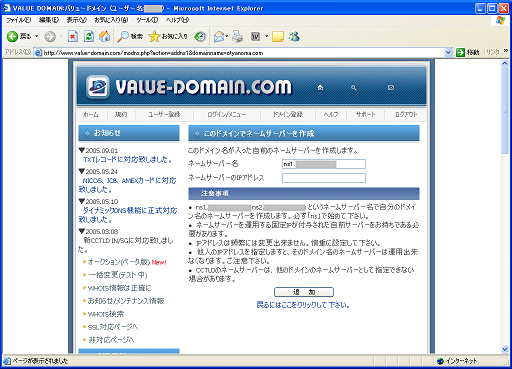Click the 追加 submit button
Image resolution: width=512 pixels, height=369 pixels.
304,292
